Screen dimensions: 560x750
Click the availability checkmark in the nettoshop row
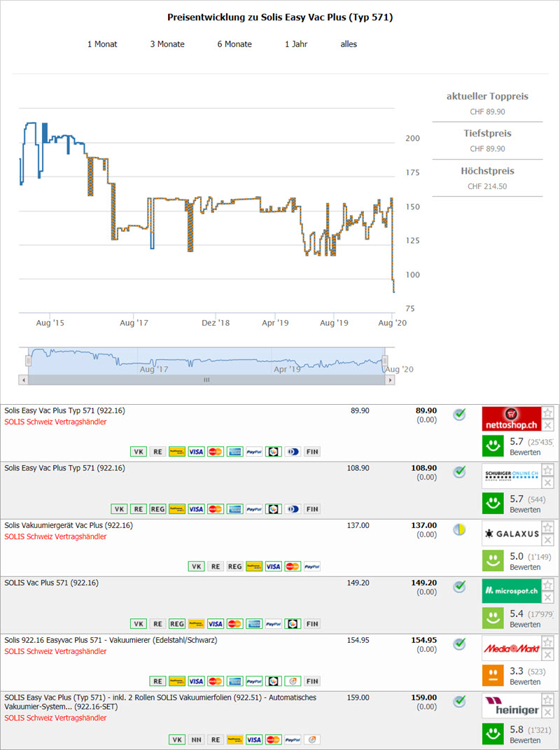click(x=459, y=415)
